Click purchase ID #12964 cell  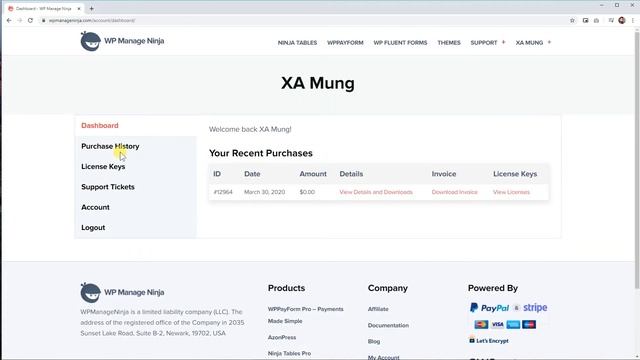point(223,192)
